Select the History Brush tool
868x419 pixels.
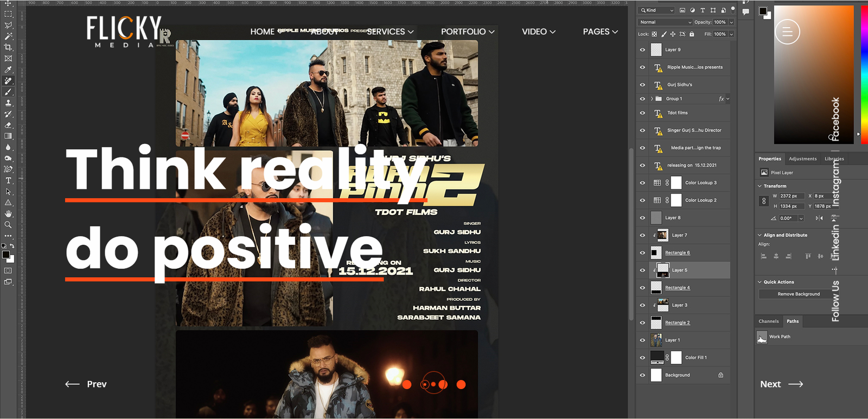click(x=8, y=114)
